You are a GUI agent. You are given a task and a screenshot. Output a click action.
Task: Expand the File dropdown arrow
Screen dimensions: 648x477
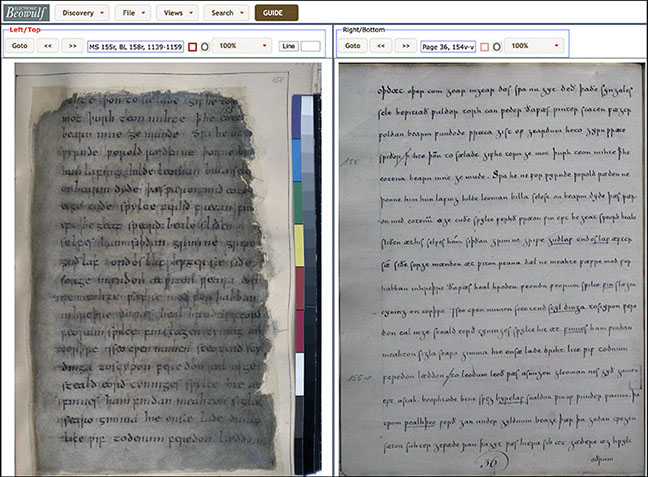point(143,13)
